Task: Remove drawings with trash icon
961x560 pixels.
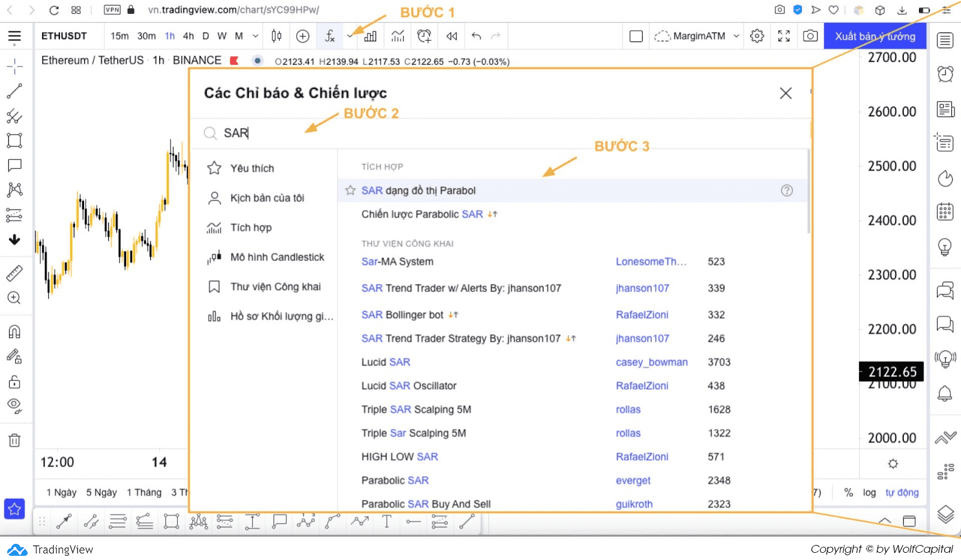Action: coord(14,440)
